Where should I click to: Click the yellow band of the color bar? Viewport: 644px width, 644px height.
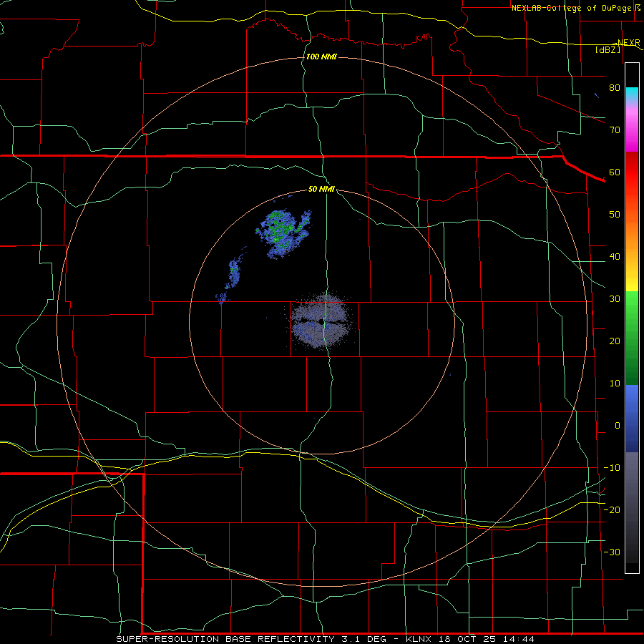coord(632,279)
